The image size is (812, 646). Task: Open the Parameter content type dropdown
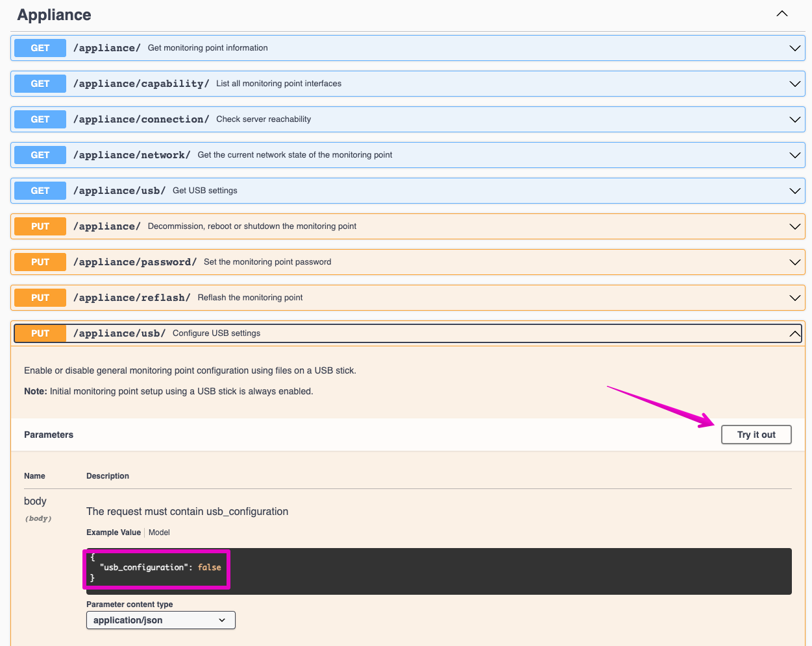coord(160,620)
